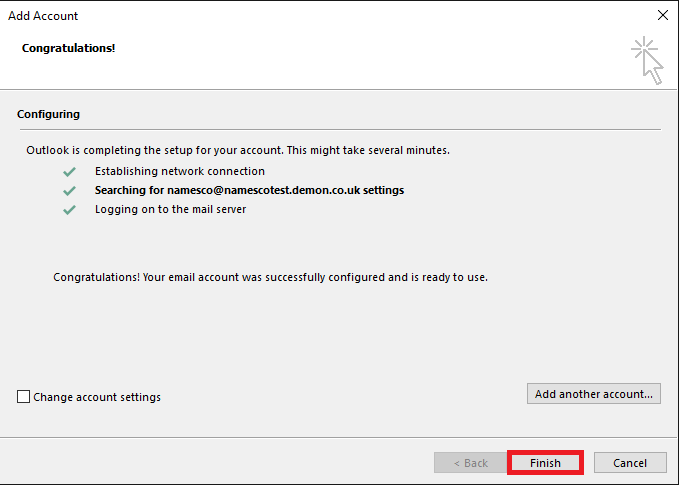Click the 'Add Account' title bar text
This screenshot has width=680, height=485.
43,16
